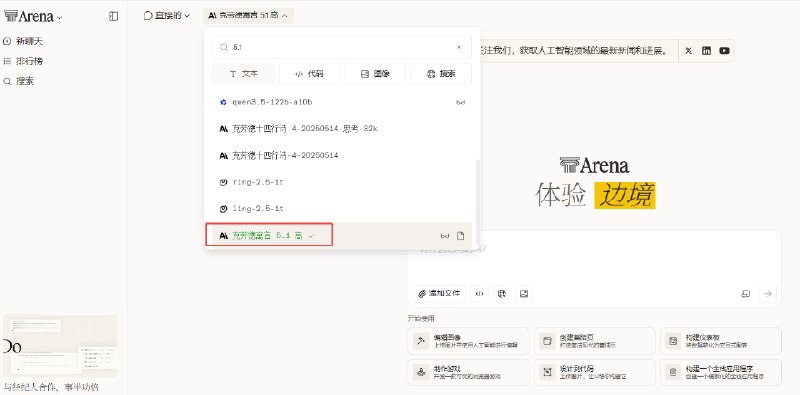Click the screen icon beside the send arrow

pyautogui.click(x=746, y=293)
